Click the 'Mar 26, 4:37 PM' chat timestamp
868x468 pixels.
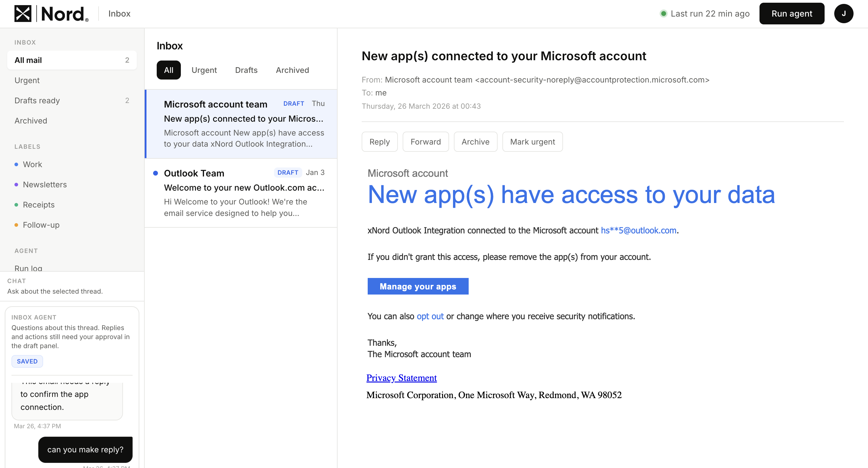[37, 426]
